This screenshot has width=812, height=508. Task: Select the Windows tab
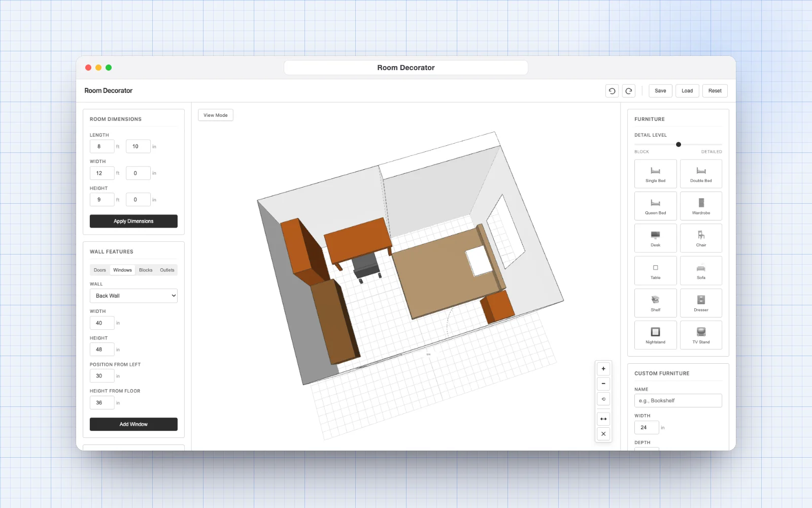point(122,270)
